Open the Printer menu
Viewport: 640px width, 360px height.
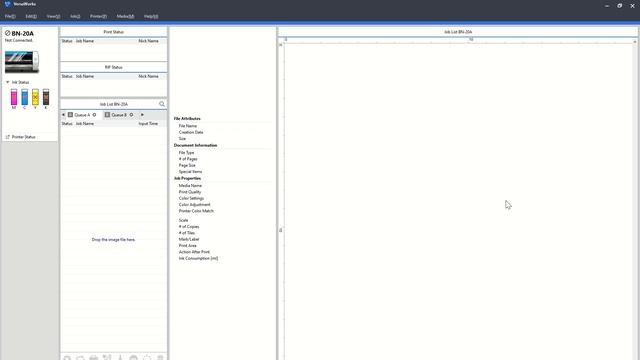98,16
